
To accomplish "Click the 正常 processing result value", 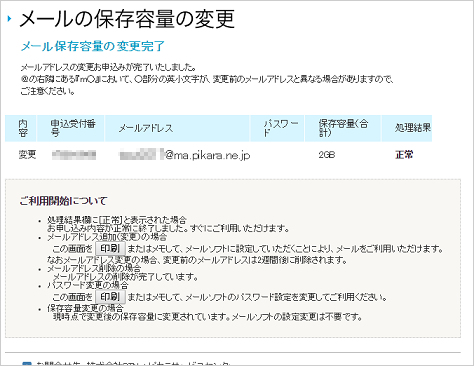I will [404, 155].
